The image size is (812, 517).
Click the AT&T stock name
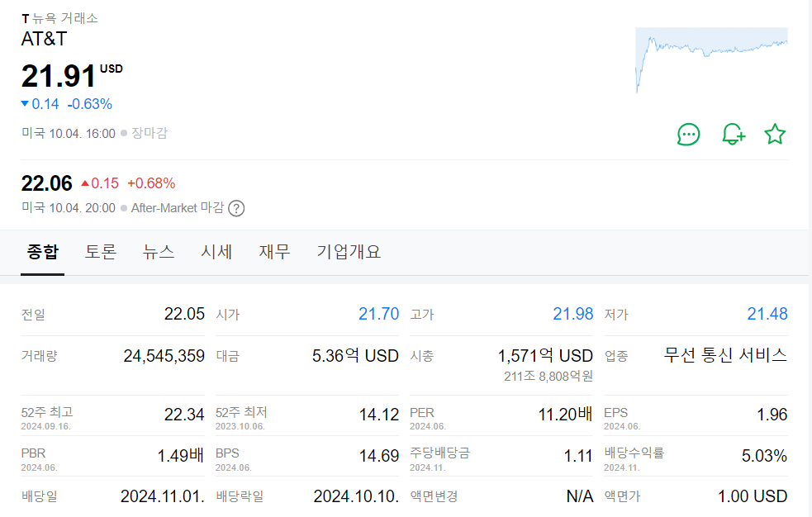coord(44,39)
